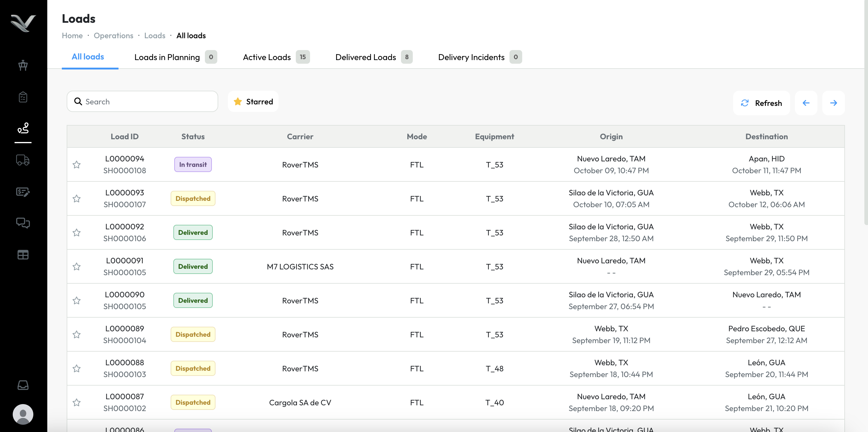Click the billing invoice edit sidebar icon

[23, 191]
